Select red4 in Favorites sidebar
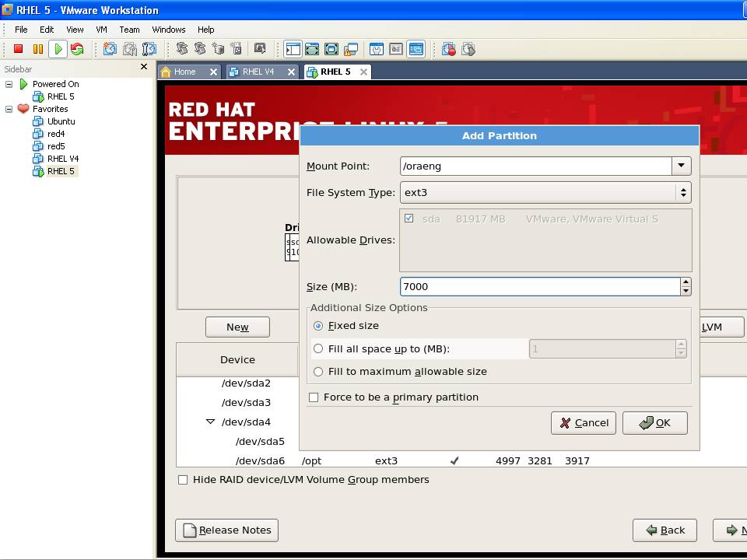Image resolution: width=747 pixels, height=560 pixels. tap(56, 134)
